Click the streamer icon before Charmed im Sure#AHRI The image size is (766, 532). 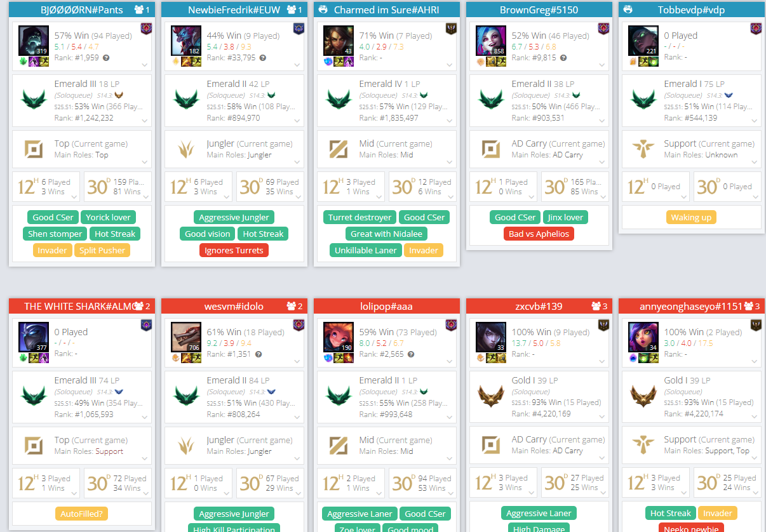pyautogui.click(x=323, y=10)
